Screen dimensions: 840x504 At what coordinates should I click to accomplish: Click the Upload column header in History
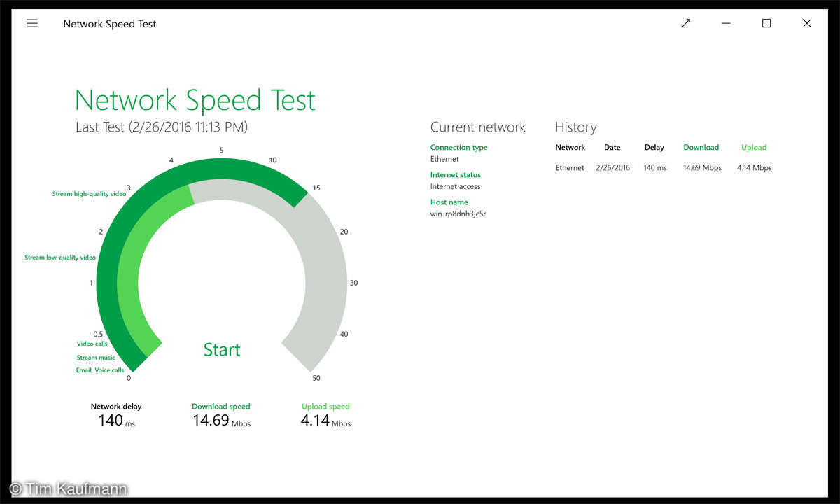(x=754, y=147)
